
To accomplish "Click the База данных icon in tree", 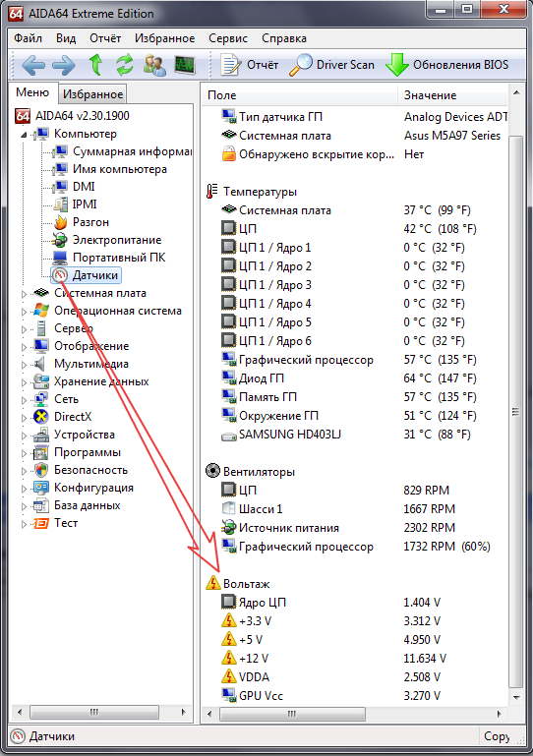I will (x=41, y=505).
